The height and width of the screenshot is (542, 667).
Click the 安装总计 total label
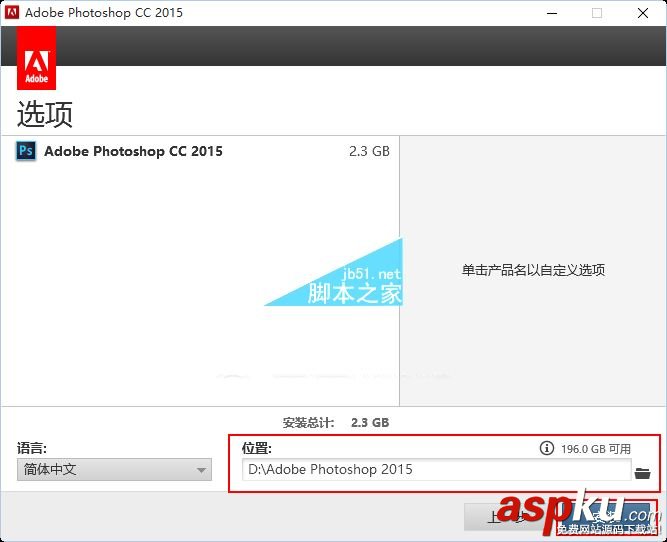[x=308, y=422]
